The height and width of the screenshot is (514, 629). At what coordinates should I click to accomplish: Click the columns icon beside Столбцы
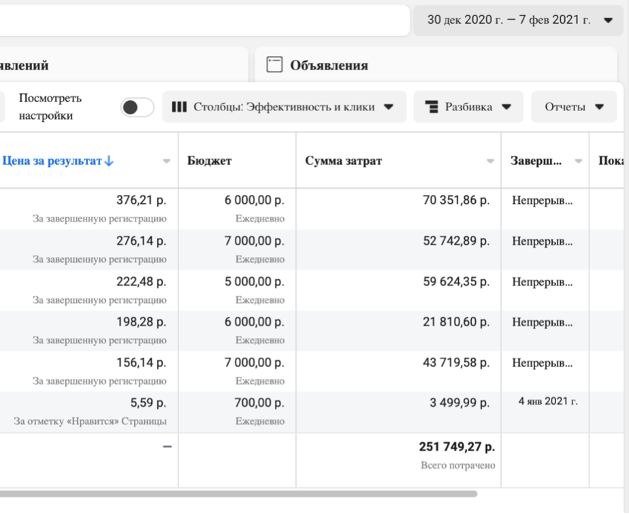coord(179,107)
